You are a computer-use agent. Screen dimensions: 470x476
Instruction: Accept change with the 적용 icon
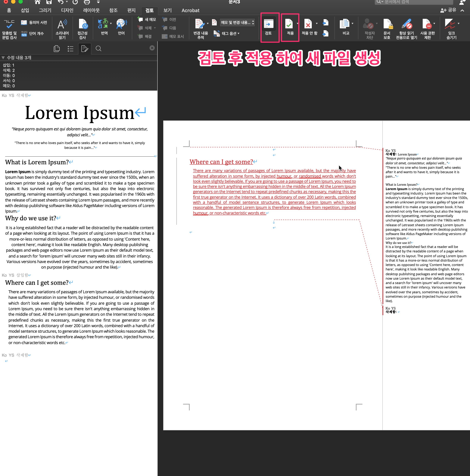(289, 24)
